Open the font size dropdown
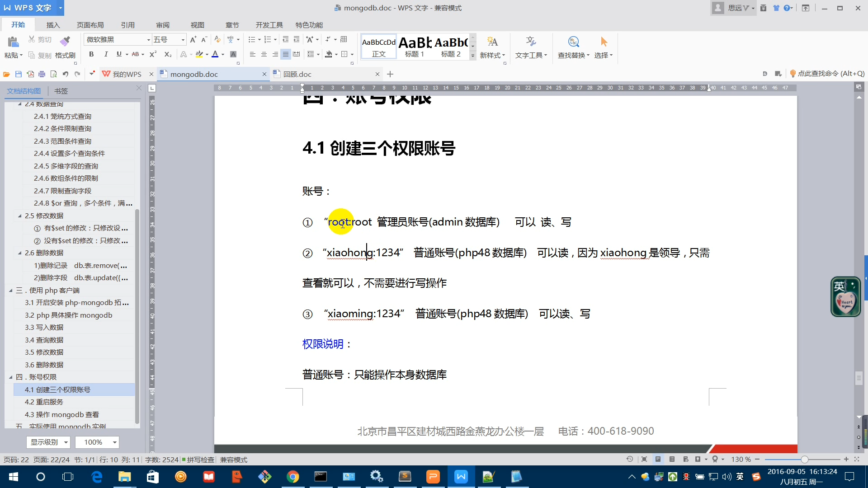Screen dimensions: 868x488 tap(183, 40)
